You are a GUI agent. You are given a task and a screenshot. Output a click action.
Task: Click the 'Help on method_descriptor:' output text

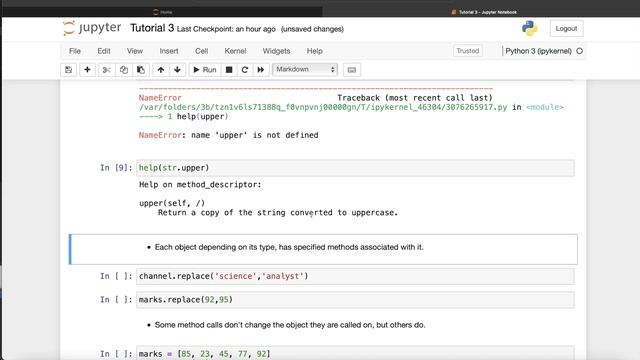[200, 184]
